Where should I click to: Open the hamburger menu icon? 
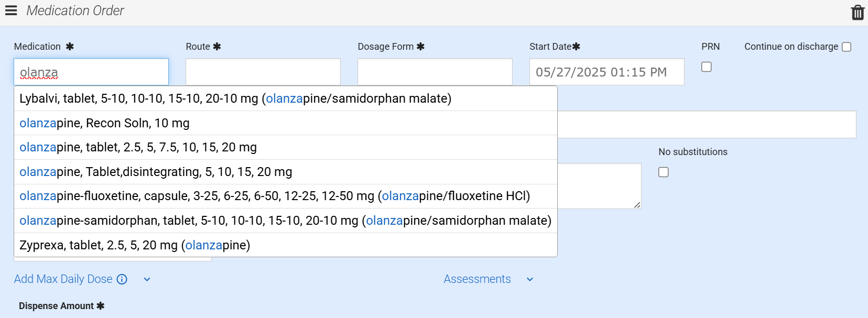click(11, 10)
